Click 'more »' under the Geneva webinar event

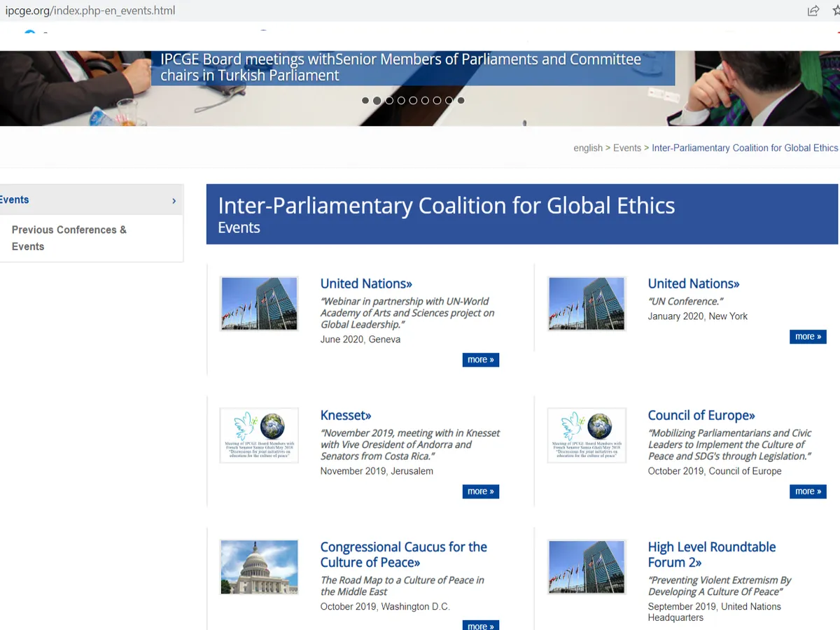[480, 360]
